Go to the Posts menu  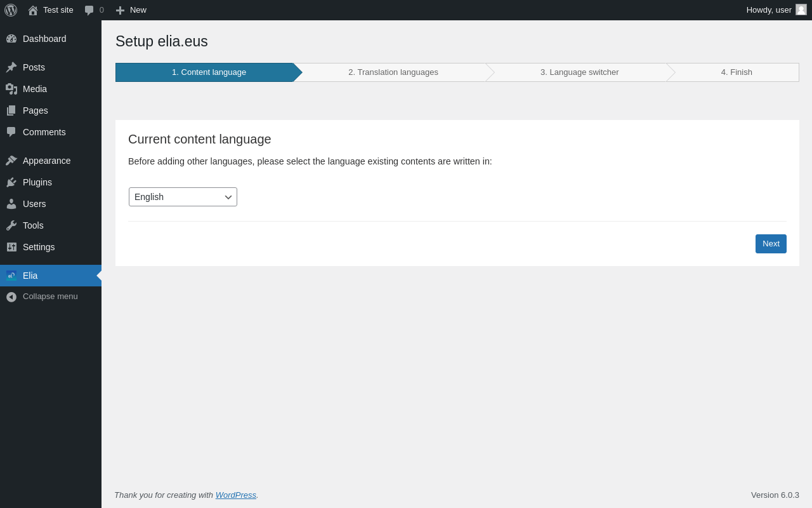[x=34, y=67]
